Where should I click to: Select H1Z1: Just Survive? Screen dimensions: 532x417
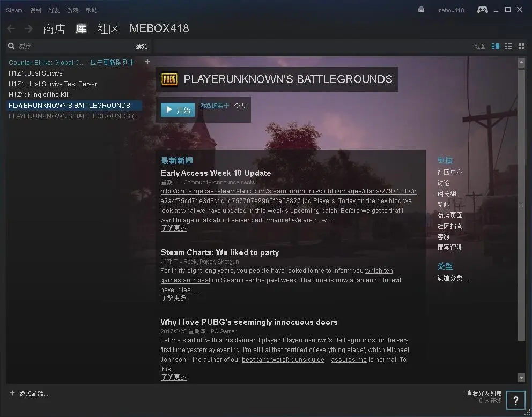(35, 73)
